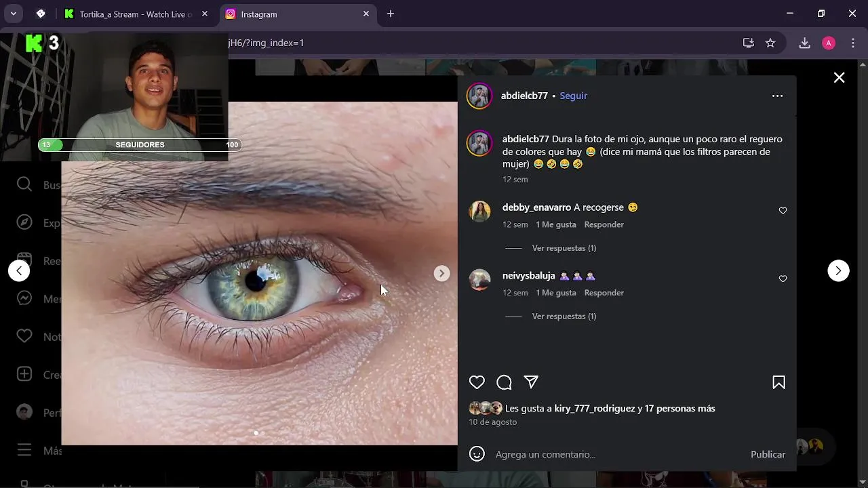Open emoji picker in comment box
Image resolution: width=868 pixels, height=488 pixels.
(x=477, y=454)
